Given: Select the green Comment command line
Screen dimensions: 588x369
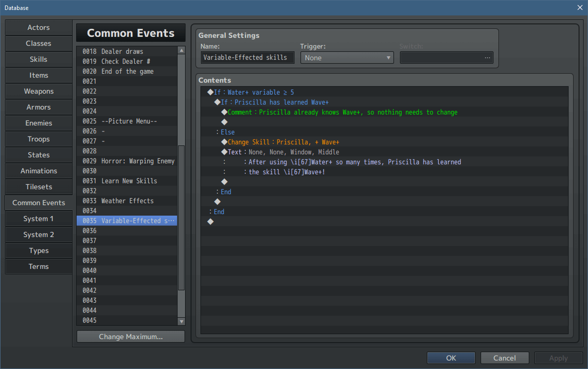Looking at the screenshot, I should [385, 112].
